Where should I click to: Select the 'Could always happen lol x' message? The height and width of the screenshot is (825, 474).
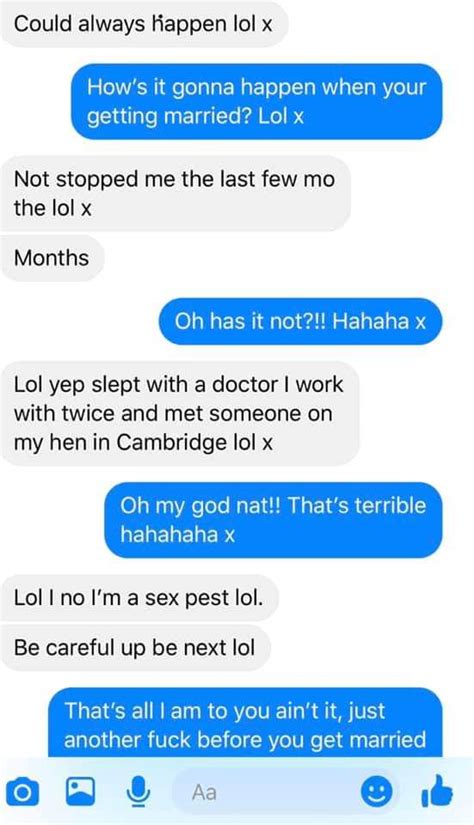point(144,24)
